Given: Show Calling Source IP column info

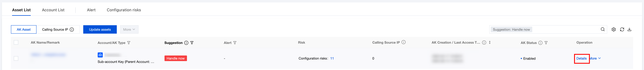Looking at the screenshot, I should (404, 42).
